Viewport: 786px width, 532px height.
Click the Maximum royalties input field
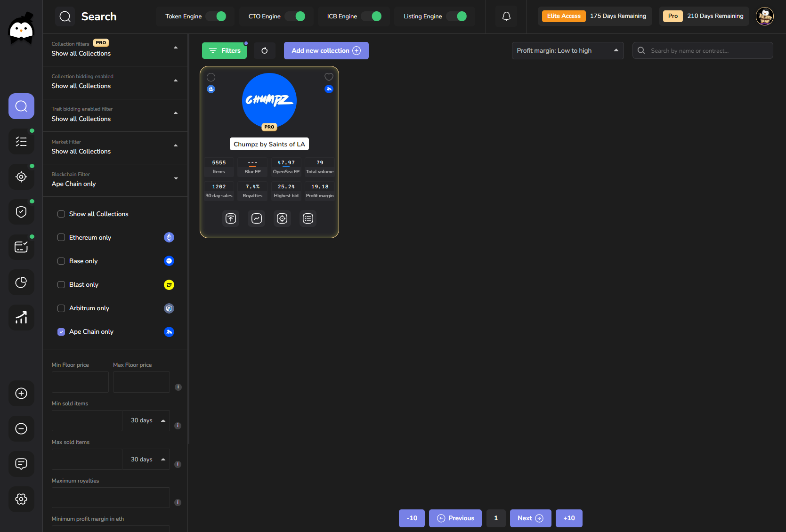click(111, 498)
